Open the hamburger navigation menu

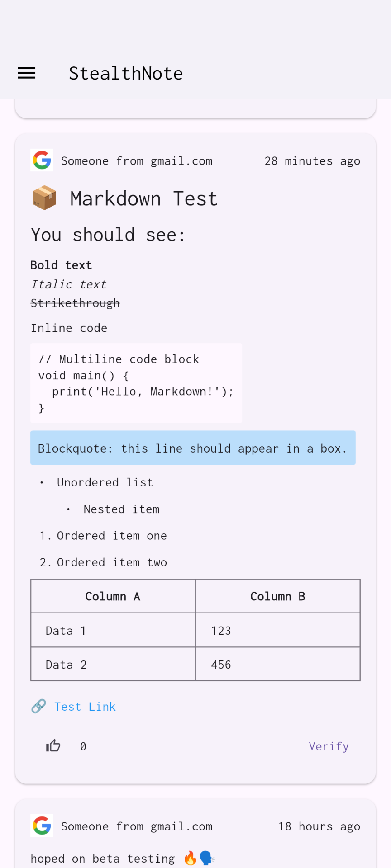pos(26,73)
